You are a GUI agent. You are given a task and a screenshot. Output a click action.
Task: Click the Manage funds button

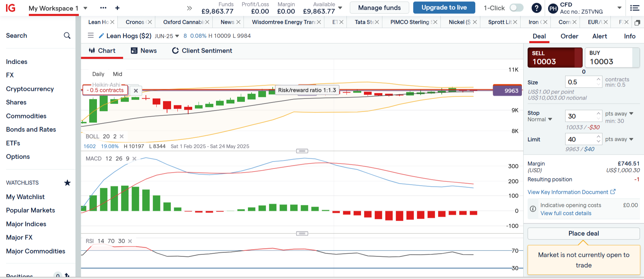tap(379, 8)
